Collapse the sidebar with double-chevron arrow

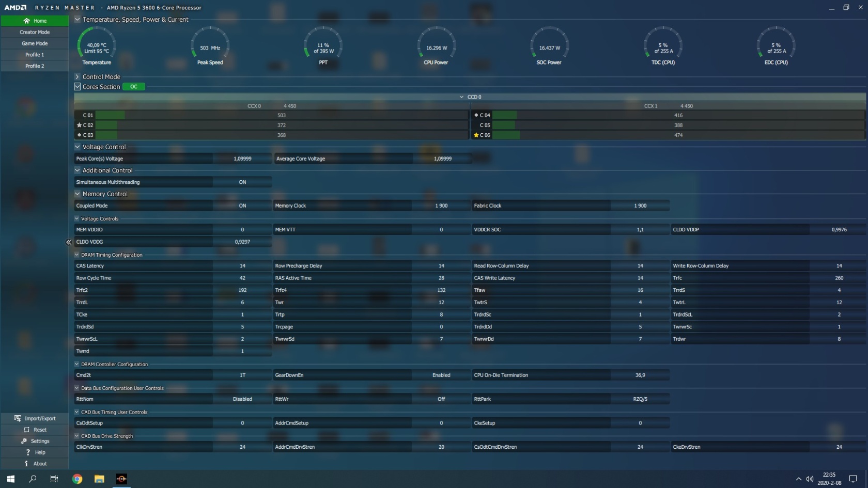(x=69, y=242)
